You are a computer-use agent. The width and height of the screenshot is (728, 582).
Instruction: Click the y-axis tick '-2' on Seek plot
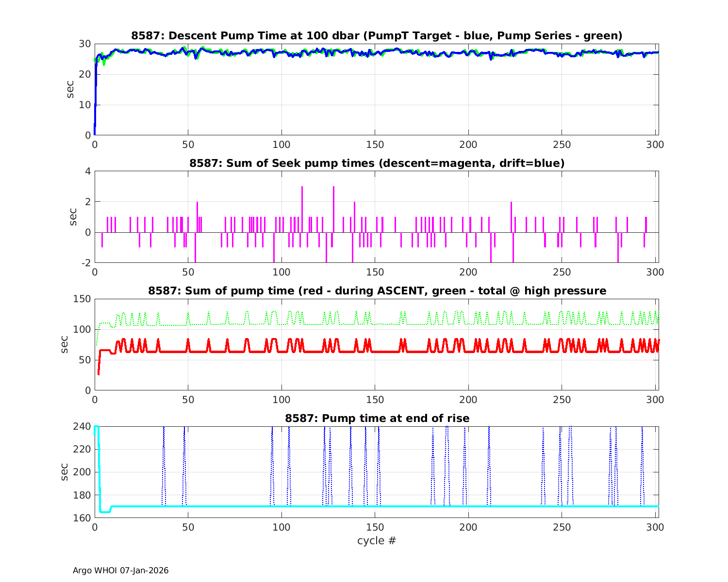coord(86,263)
